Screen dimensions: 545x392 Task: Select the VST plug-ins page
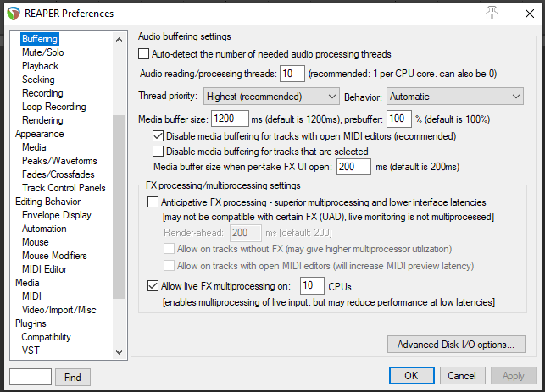(x=31, y=351)
